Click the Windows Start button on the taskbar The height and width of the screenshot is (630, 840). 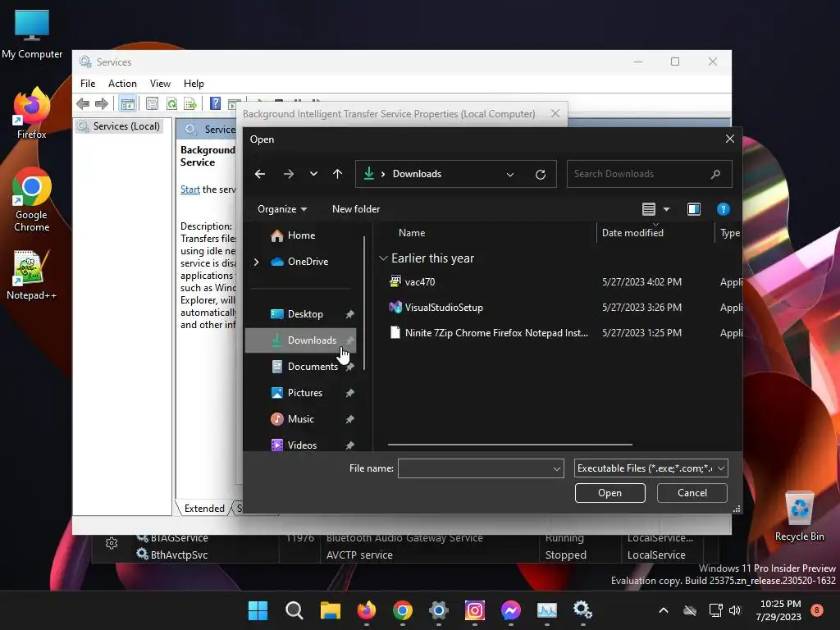(258, 610)
